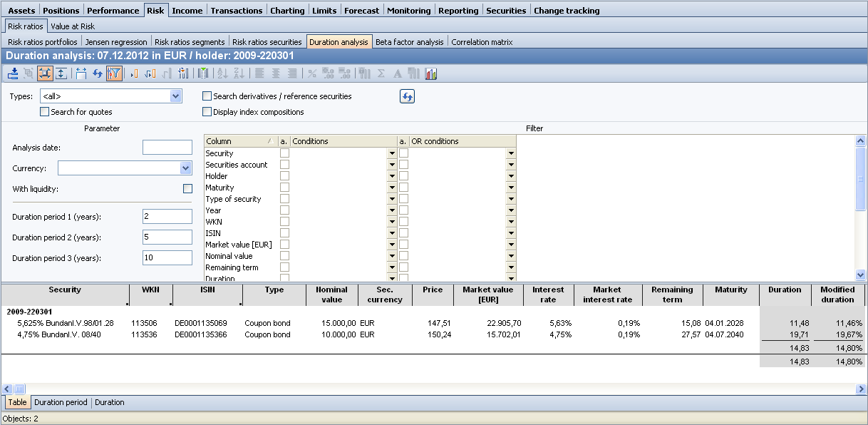Expand the Currency dropdown
The image size is (868, 425).
tap(186, 168)
